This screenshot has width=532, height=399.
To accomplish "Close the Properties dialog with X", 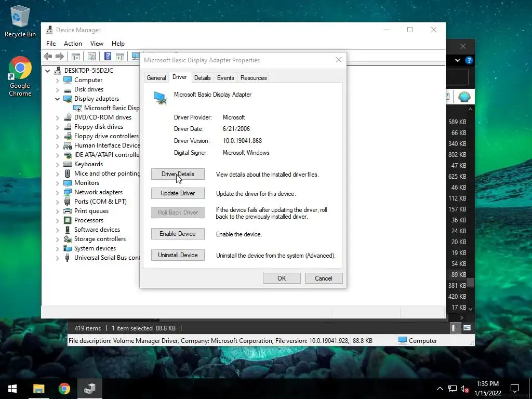I will point(339,60).
